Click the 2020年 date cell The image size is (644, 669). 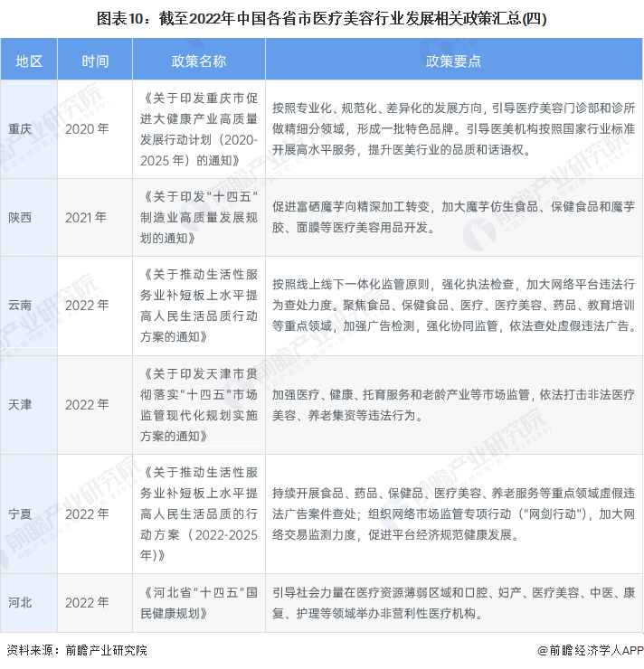tap(87, 128)
